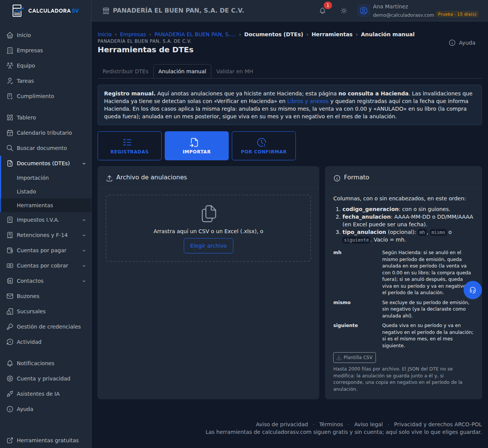The width and height of the screenshot is (488, 448).
Task: Click the 'siguiente' code label in format list
Action: [356, 240]
